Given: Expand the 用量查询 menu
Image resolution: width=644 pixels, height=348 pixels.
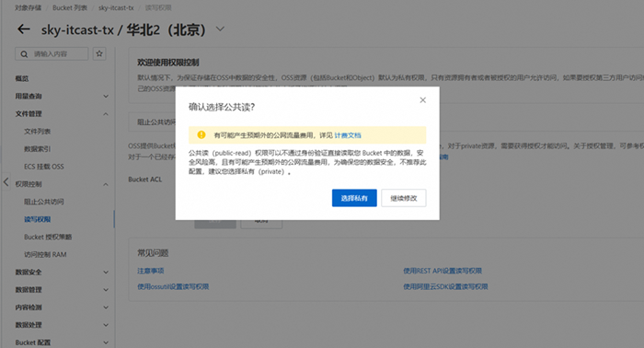Looking at the screenshot, I should [x=62, y=96].
